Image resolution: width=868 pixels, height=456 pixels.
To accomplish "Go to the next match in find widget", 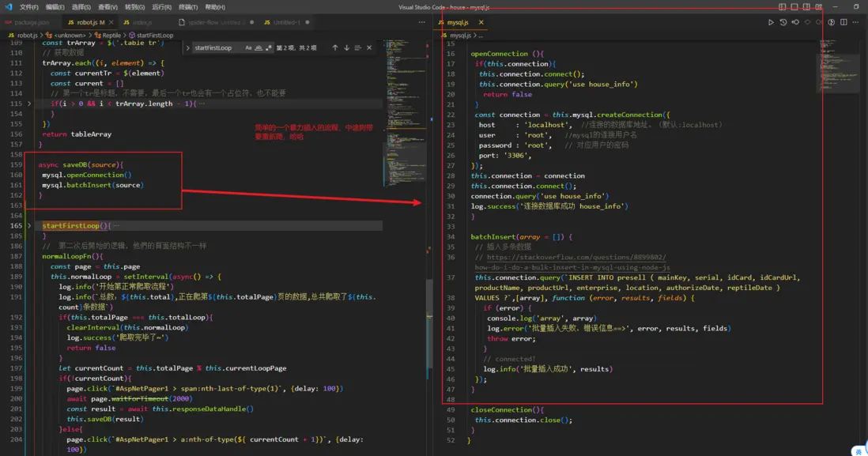I will pos(346,47).
